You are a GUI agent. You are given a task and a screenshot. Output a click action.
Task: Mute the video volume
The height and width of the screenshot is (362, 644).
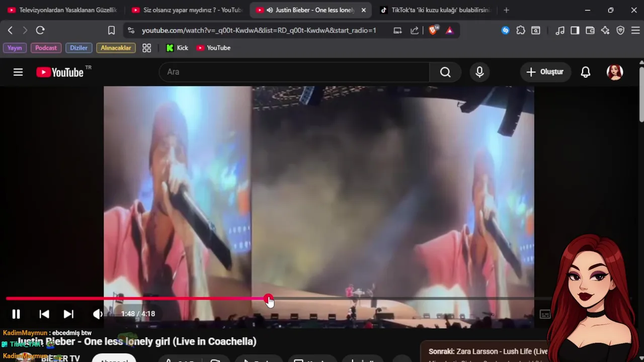[x=98, y=314]
